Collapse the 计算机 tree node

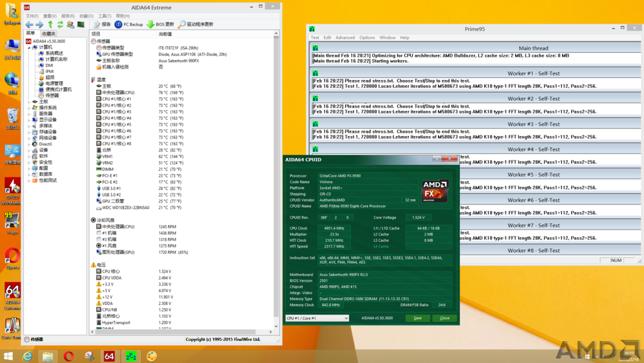29,47
